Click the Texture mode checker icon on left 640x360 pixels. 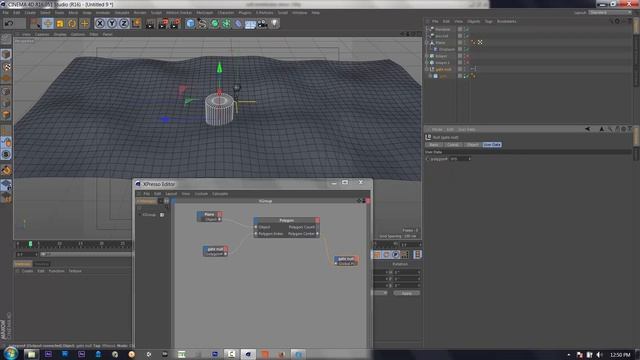point(6,67)
